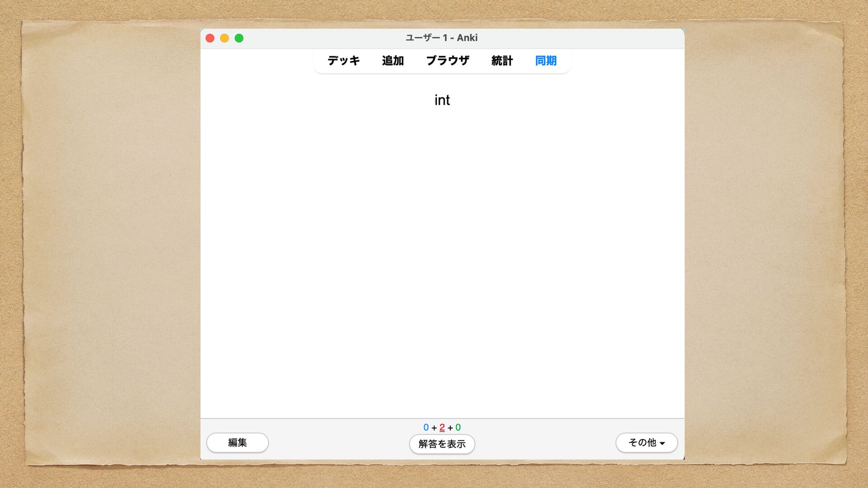Click the blank white card area
Image resolution: width=868 pixels, height=488 pixels.
[442, 253]
